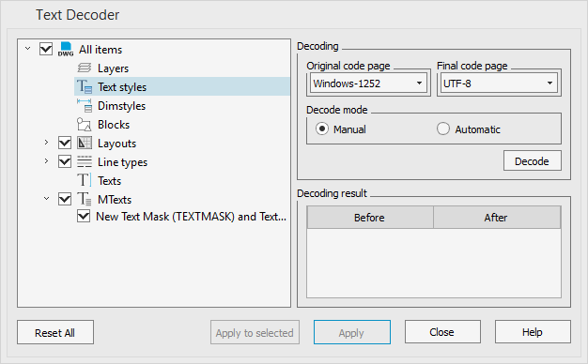Select the Blocks label

tap(114, 125)
